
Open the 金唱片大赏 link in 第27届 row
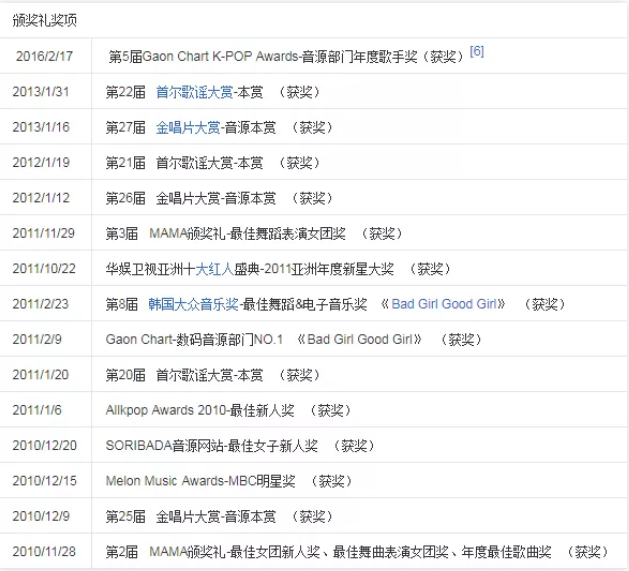point(188,128)
